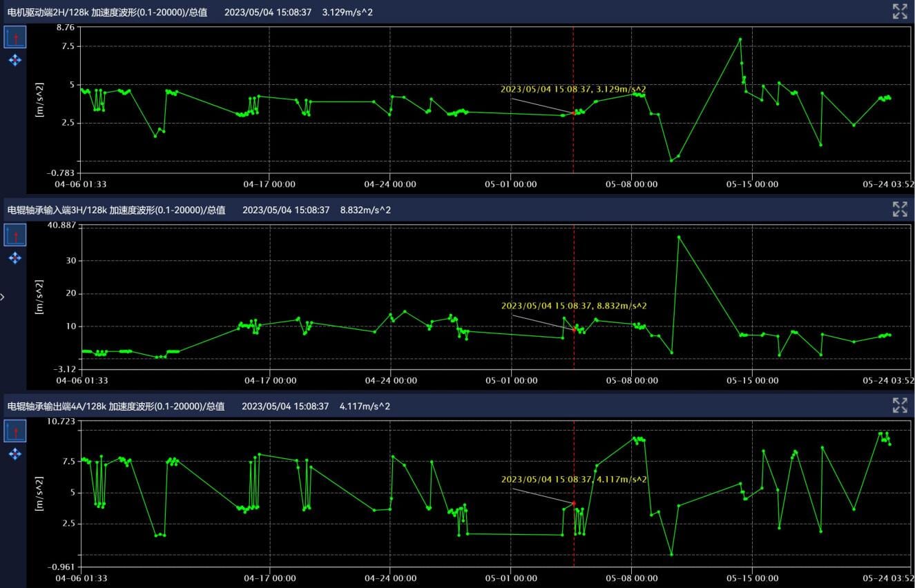Toggle the red-arrow cursor mode in 电辊轴承输出端4A chart
The image size is (915, 588).
[x=15, y=431]
